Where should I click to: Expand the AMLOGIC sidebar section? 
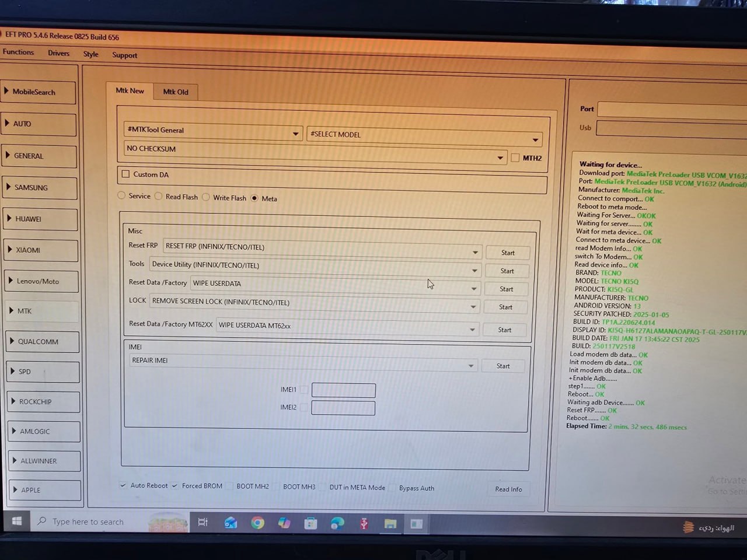click(45, 432)
